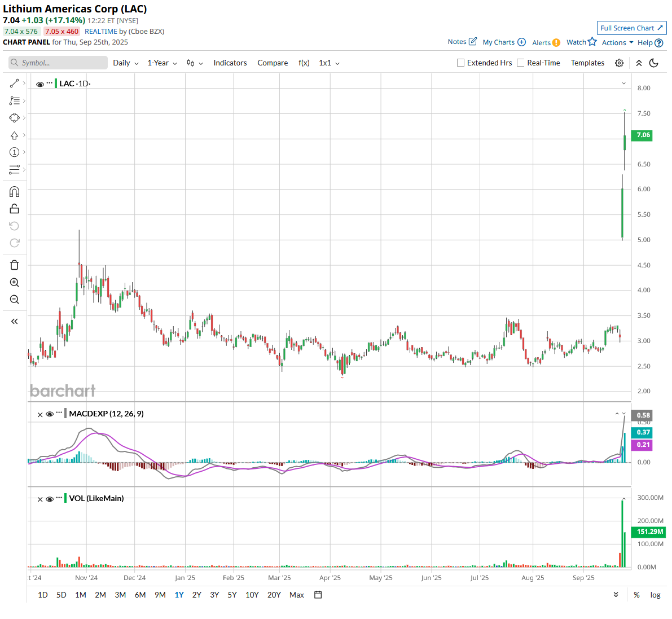The image size is (672, 619).
Task: Toggle the drawing lock
Action: click(14, 209)
